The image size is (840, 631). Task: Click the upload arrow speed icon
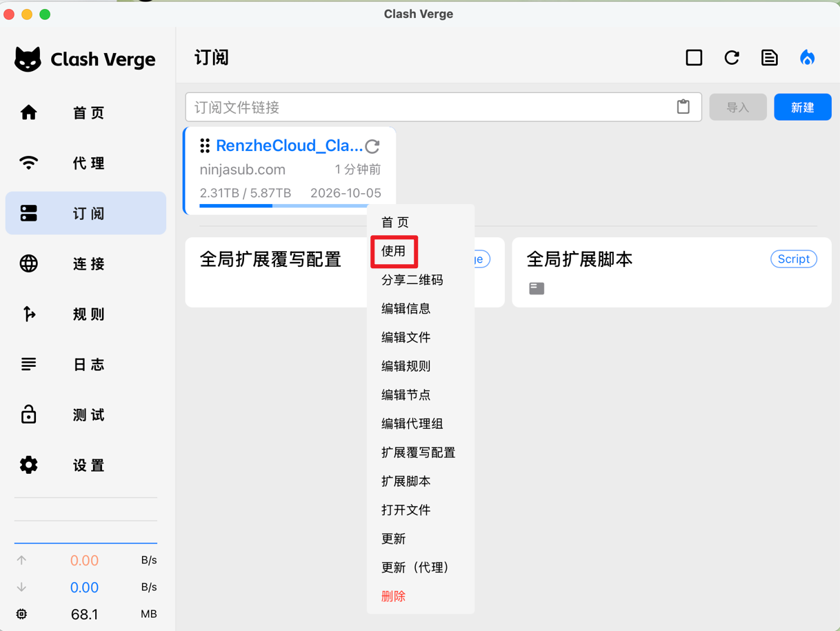[21, 560]
